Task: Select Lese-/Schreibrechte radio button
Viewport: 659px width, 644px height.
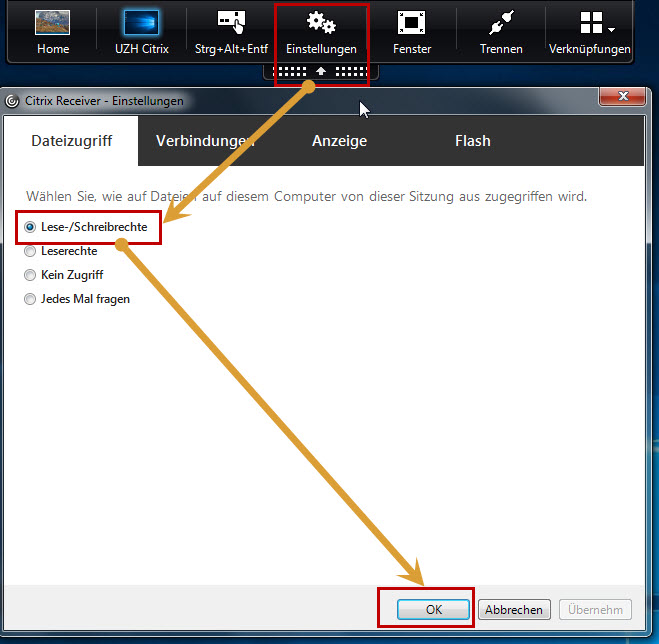Action: pyautogui.click(x=30, y=228)
